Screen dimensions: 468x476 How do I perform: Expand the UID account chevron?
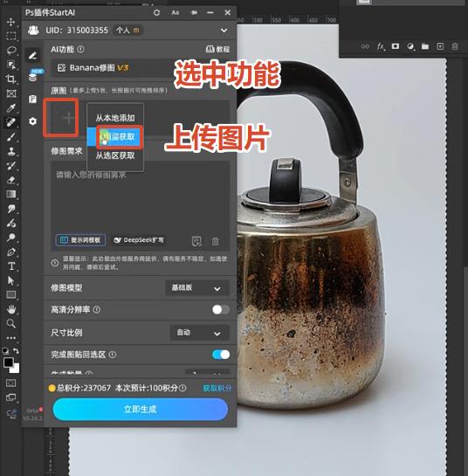[224, 31]
